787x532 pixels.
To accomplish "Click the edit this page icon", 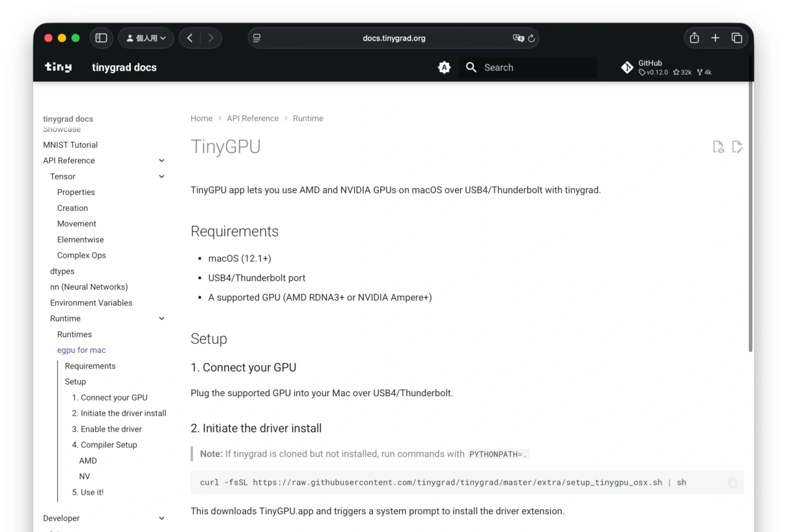I will (737, 146).
